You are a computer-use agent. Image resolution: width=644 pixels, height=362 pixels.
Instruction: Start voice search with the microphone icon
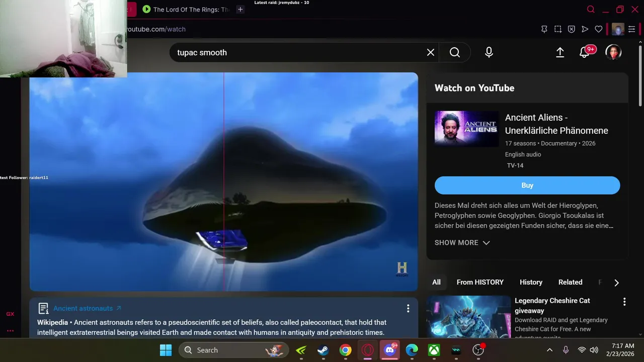click(489, 52)
